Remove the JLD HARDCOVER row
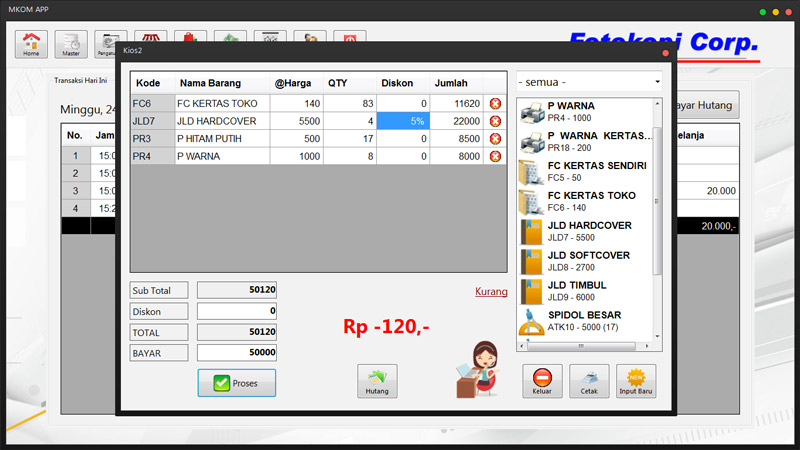The width and height of the screenshot is (800, 450). tap(495, 121)
